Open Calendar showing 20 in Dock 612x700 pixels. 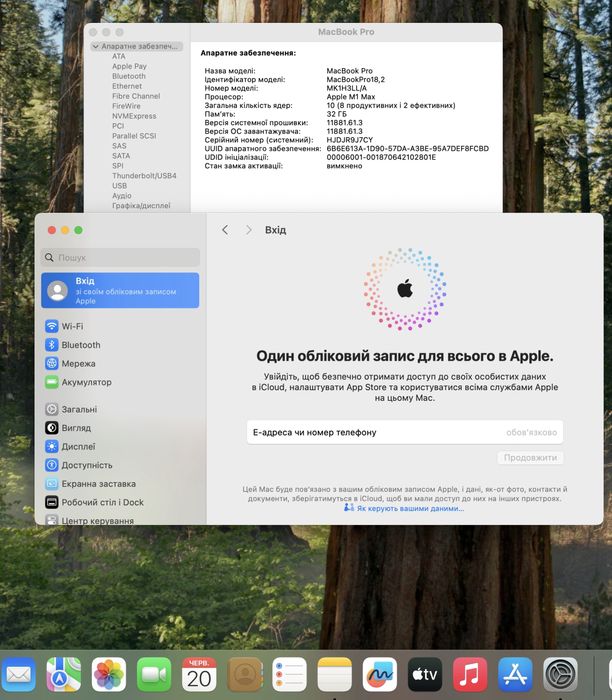[x=199, y=674]
